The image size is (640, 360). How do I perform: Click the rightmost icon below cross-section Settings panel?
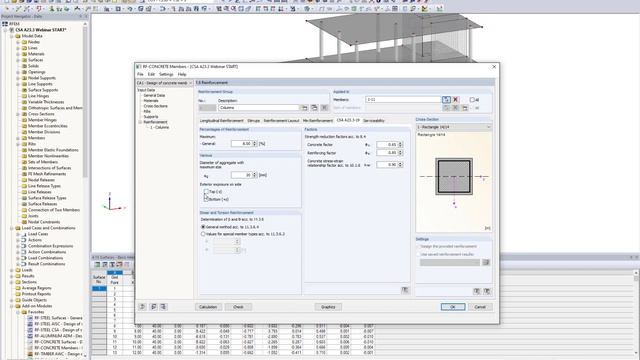click(x=487, y=291)
